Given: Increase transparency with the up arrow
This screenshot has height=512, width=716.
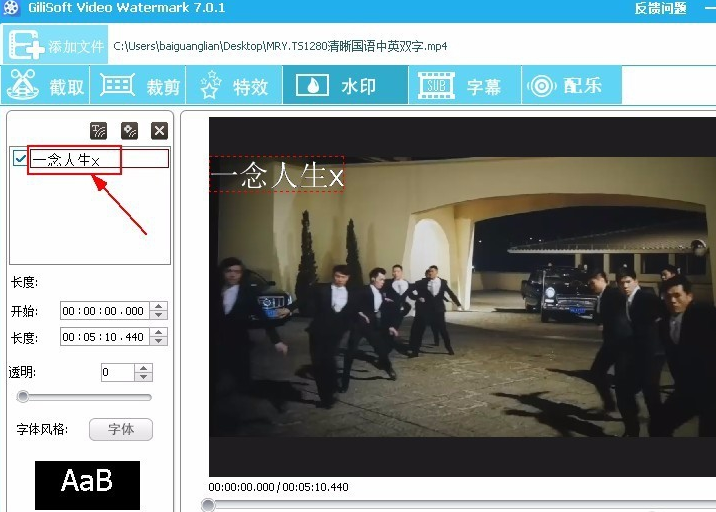Looking at the screenshot, I should tap(143, 368).
